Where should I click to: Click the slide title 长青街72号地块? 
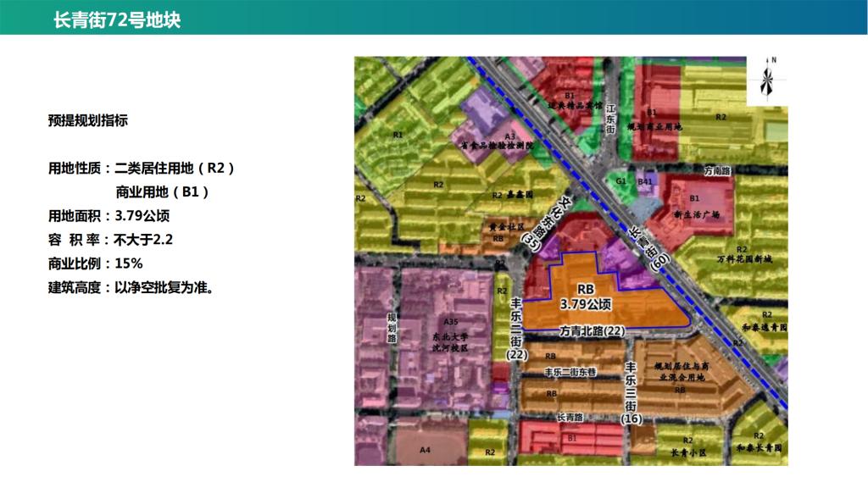117,19
